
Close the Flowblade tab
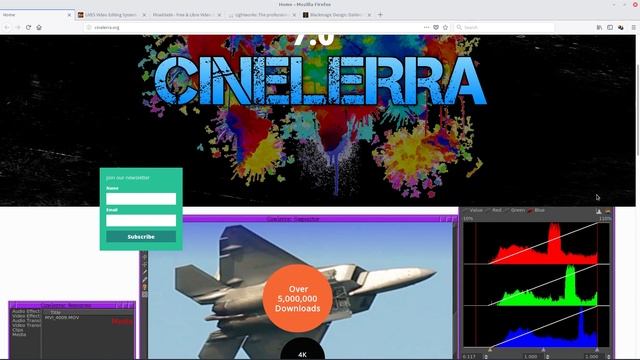pos(219,15)
